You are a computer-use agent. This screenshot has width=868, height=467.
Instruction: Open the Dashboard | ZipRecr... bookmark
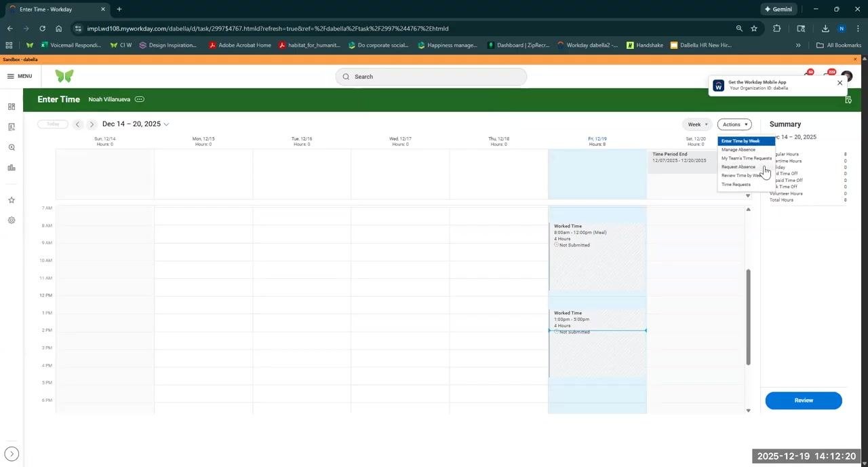coord(518,45)
